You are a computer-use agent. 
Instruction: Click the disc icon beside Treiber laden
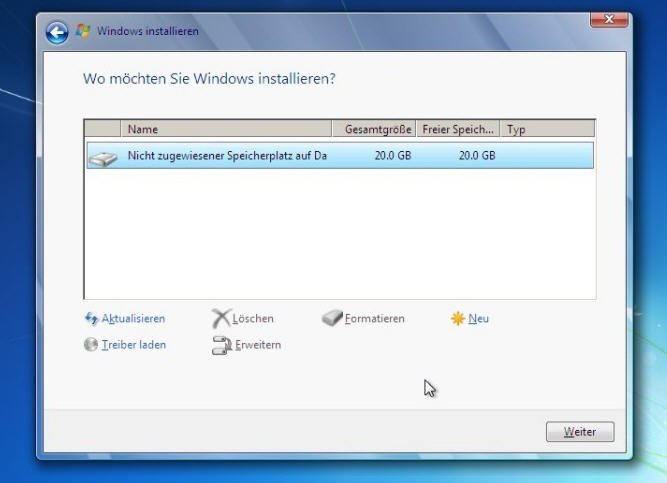[91, 345]
